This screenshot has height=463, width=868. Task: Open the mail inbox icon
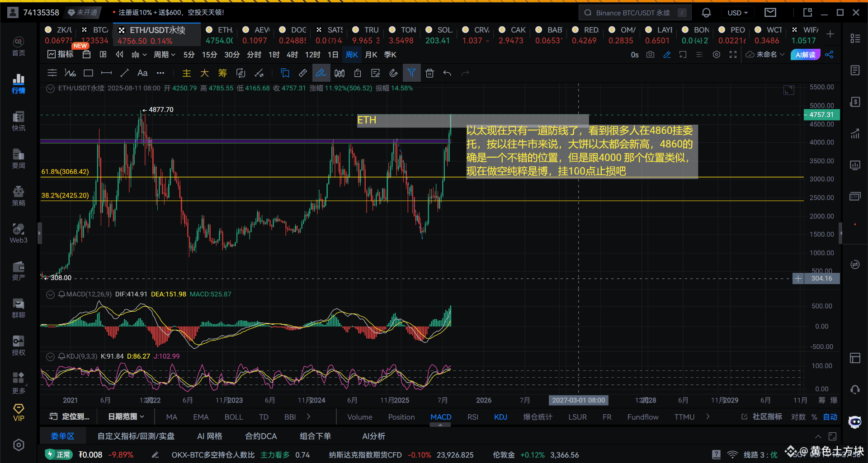(770, 13)
